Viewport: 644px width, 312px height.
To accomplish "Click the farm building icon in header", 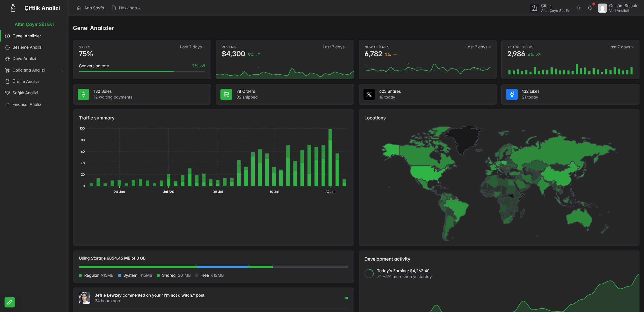I will (534, 8).
